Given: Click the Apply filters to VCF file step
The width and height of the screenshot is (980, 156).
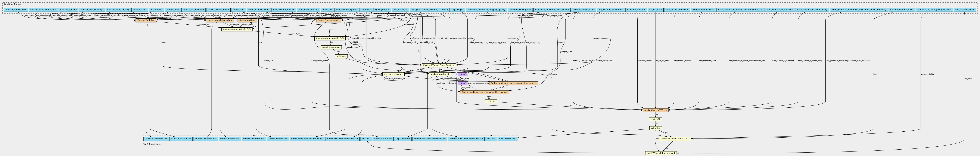Looking at the screenshot, I should click(x=656, y=110).
